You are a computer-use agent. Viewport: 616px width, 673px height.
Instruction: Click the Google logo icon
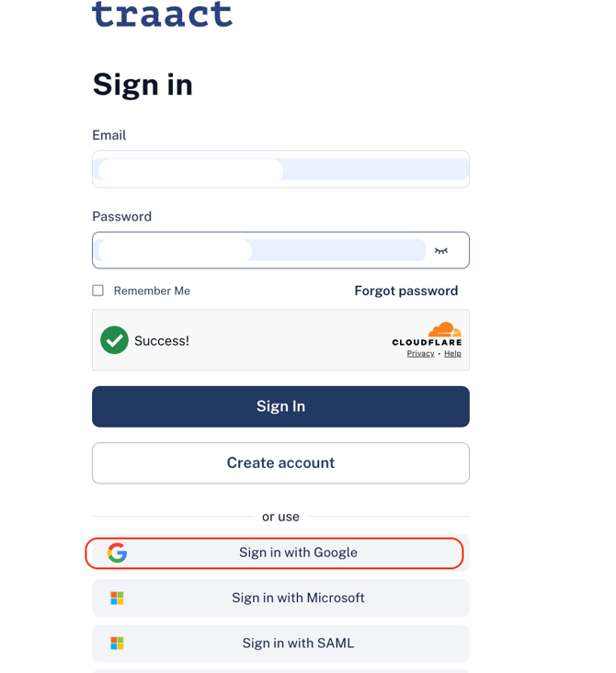tap(117, 553)
